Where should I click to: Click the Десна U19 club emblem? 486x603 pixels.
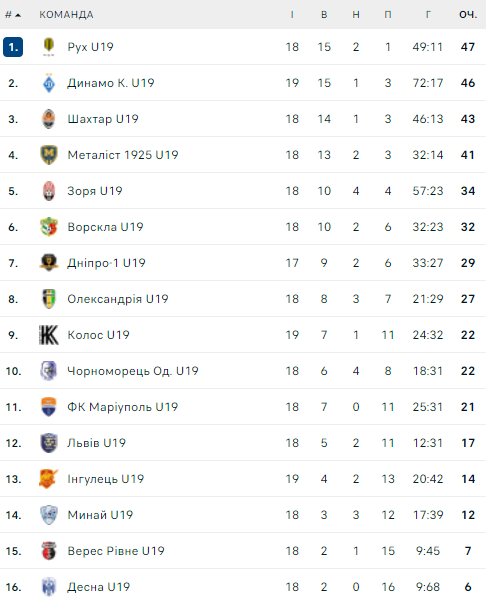(x=48, y=587)
